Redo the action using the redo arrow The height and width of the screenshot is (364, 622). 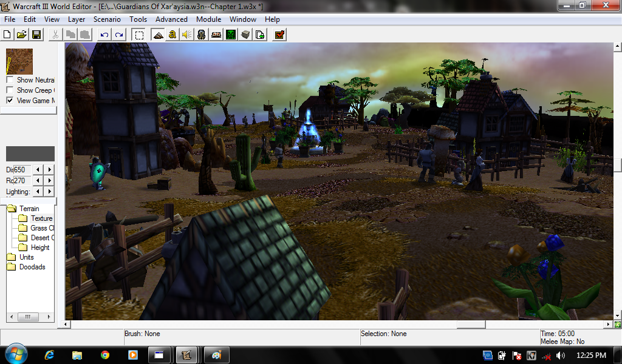click(x=119, y=35)
